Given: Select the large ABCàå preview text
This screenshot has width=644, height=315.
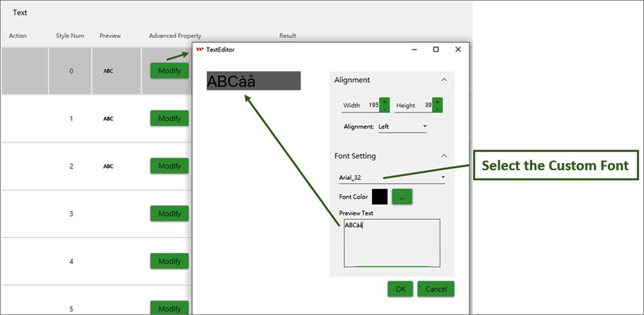Looking at the screenshot, I should pyautogui.click(x=231, y=81).
